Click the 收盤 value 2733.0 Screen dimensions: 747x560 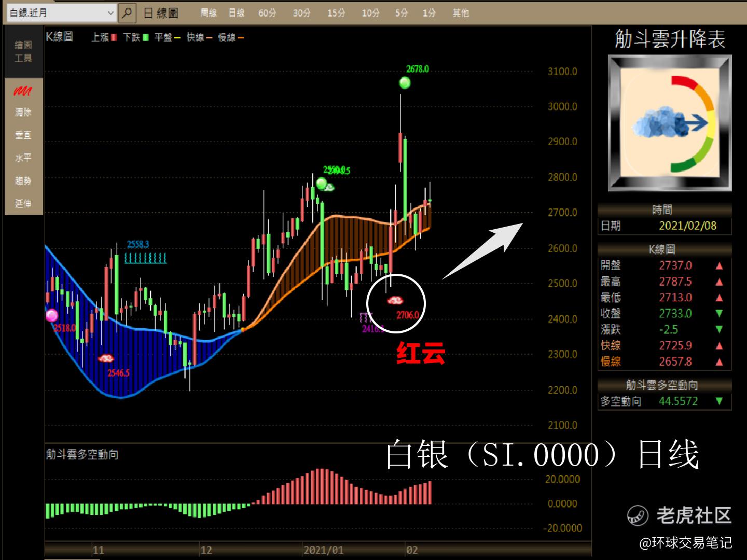click(x=675, y=314)
